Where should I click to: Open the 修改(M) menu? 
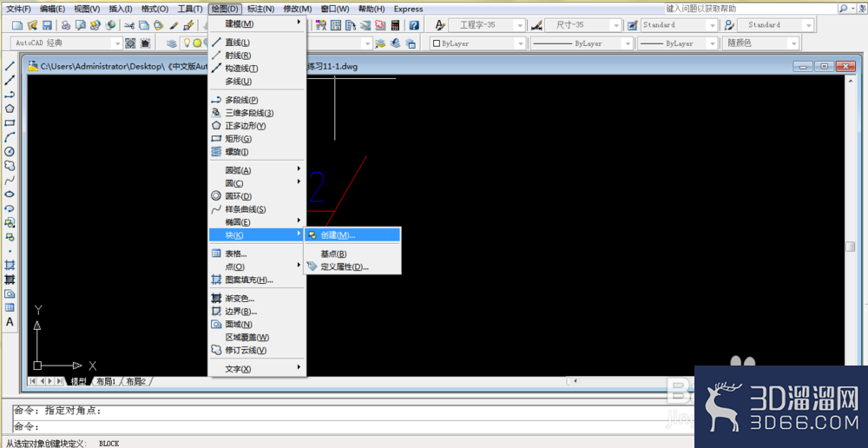click(297, 9)
